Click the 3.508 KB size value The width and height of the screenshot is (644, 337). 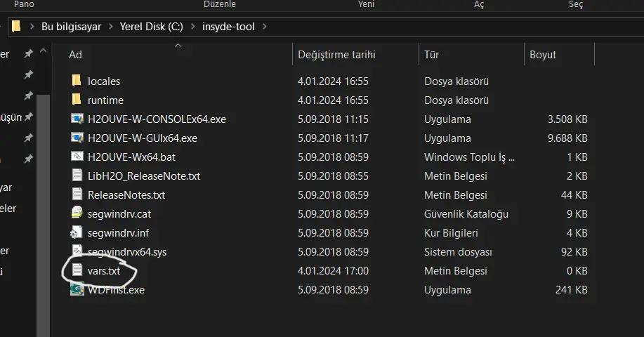tap(567, 119)
